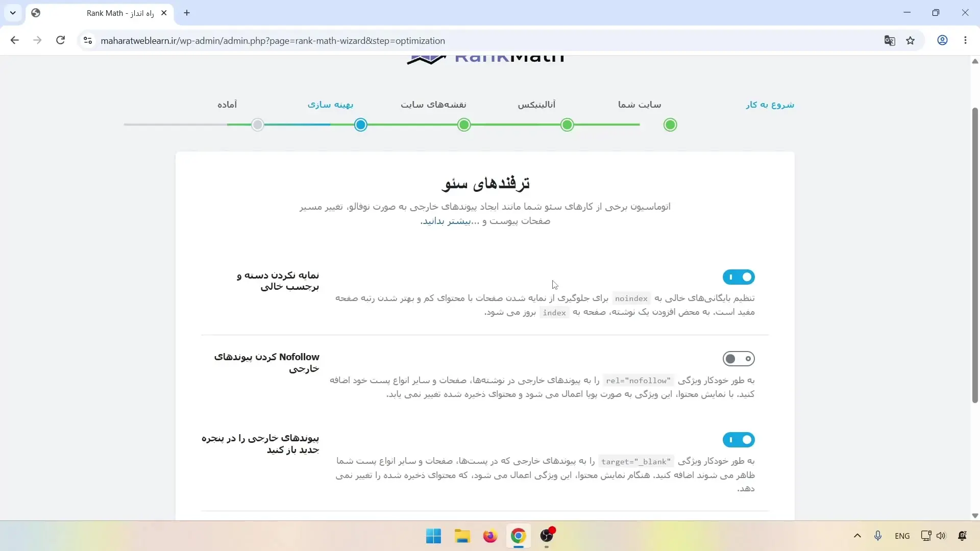Image resolution: width=980 pixels, height=551 pixels.
Task: Select the سایت شما wizard step
Action: coord(640,105)
